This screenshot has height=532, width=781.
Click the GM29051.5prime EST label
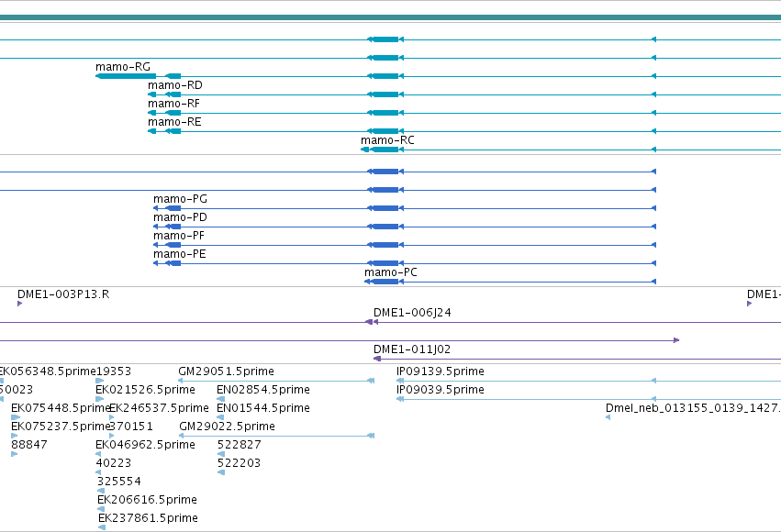[226, 371]
